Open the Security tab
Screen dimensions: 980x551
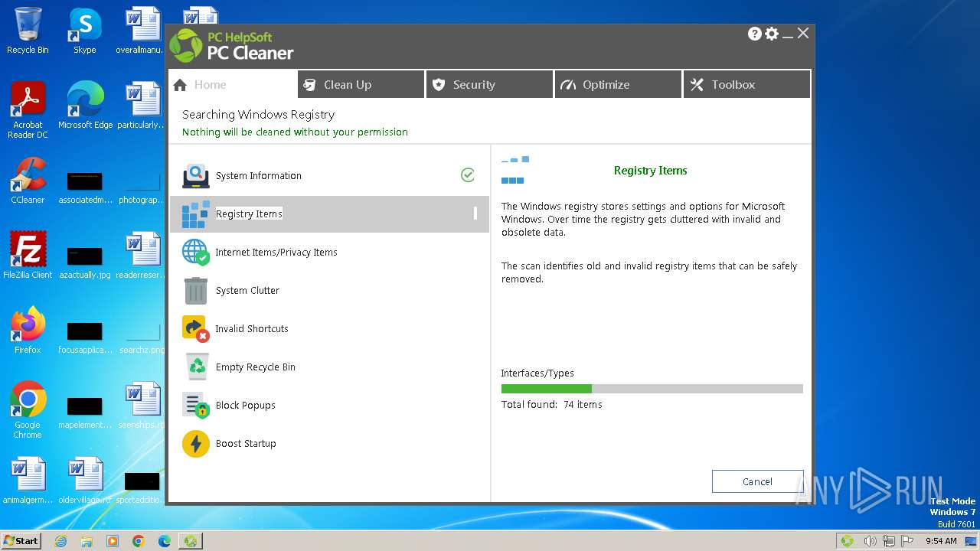490,84
